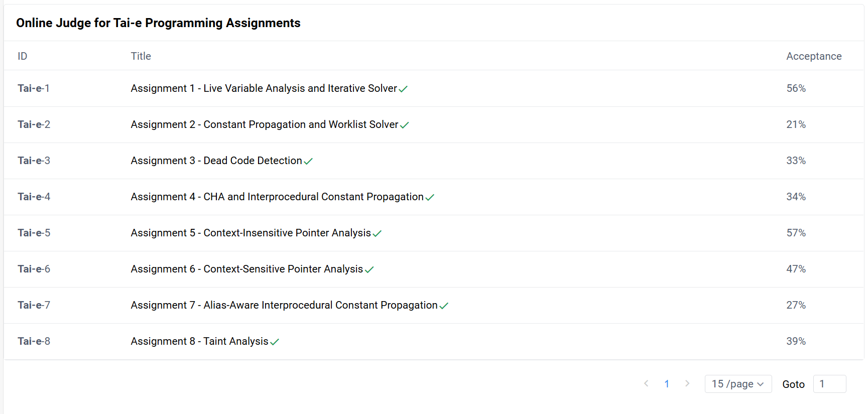868x414 pixels.
Task: Select page number 1 in pagination
Action: [667, 384]
